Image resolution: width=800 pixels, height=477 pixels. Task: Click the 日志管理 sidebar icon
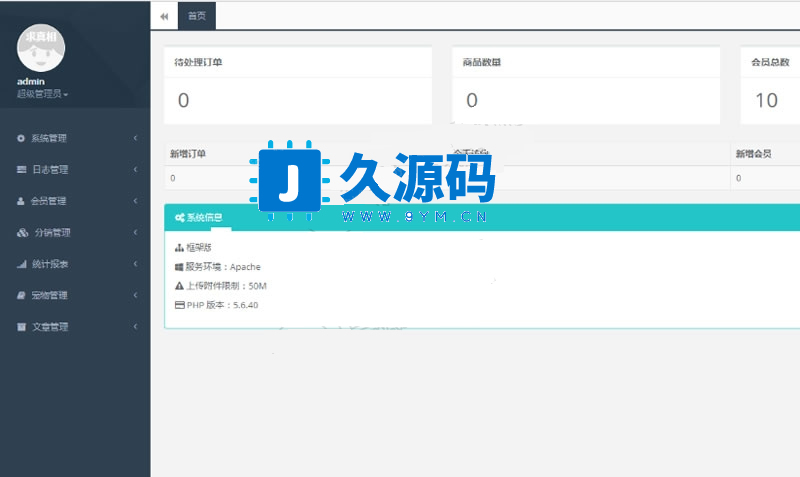pyautogui.click(x=22, y=169)
